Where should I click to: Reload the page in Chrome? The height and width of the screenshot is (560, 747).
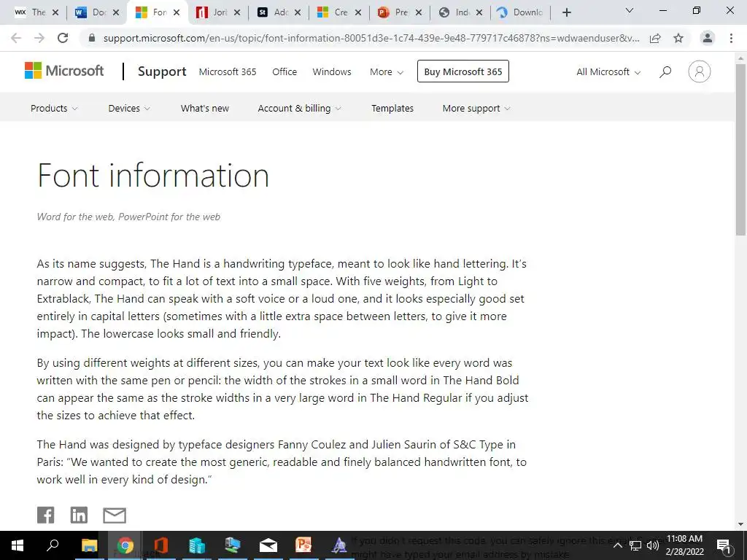[x=63, y=38]
